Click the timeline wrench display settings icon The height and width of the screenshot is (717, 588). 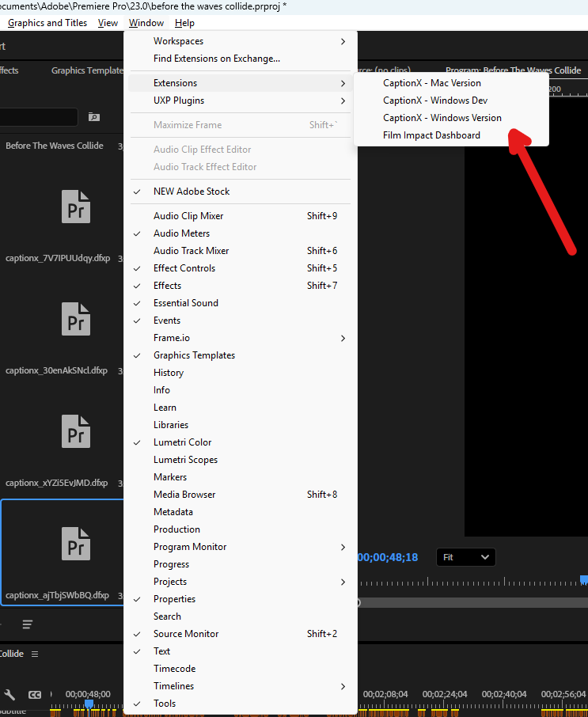point(9,695)
